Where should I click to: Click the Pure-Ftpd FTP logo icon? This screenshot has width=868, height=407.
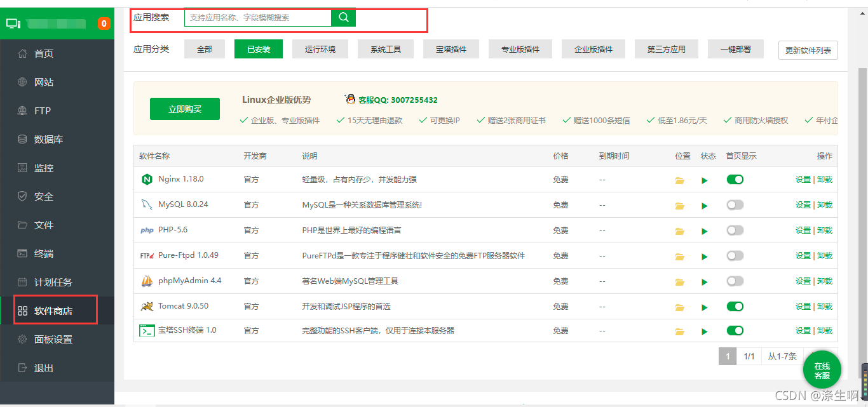[147, 256]
